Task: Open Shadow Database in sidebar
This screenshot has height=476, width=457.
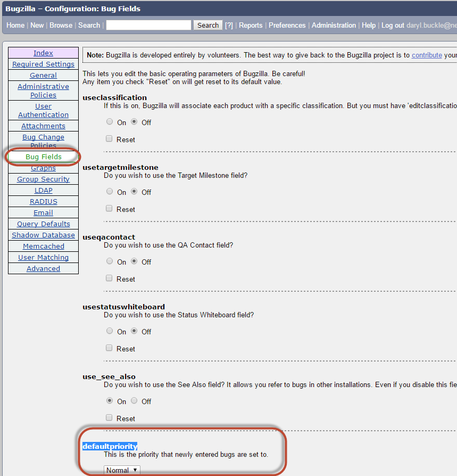Action: point(44,235)
